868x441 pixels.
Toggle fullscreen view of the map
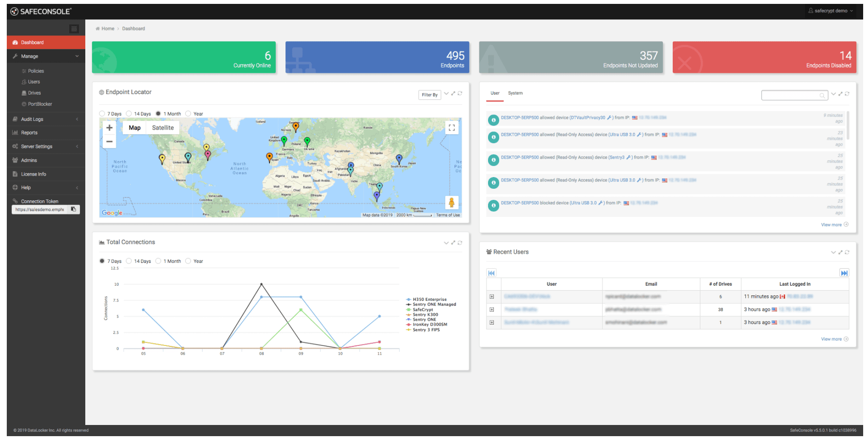pyautogui.click(x=451, y=128)
